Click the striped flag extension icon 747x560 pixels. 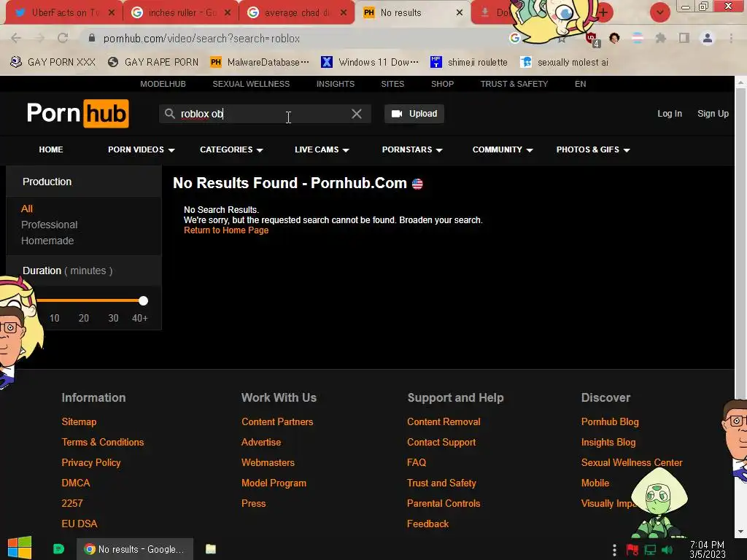[x=638, y=38]
